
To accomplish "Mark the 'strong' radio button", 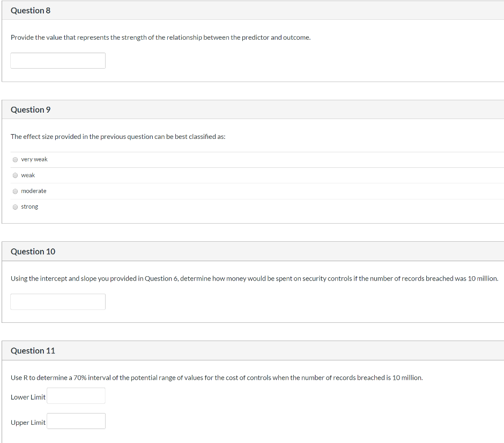I will point(16,207).
